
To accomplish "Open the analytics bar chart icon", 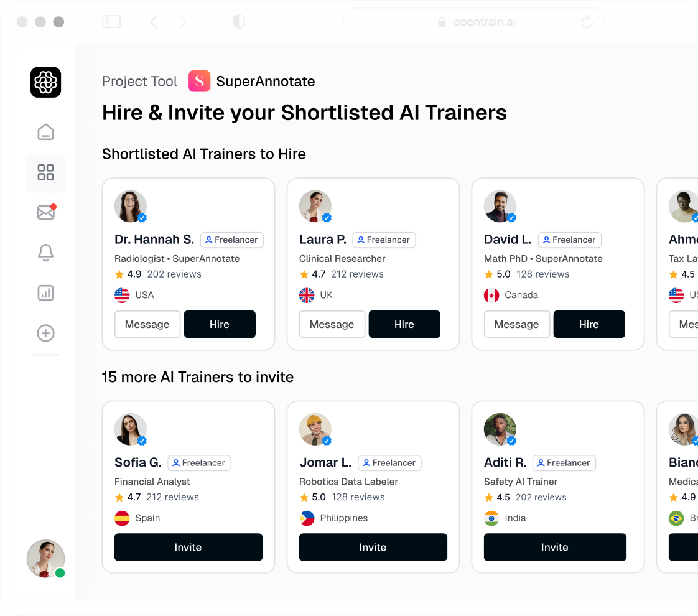I will 45,292.
